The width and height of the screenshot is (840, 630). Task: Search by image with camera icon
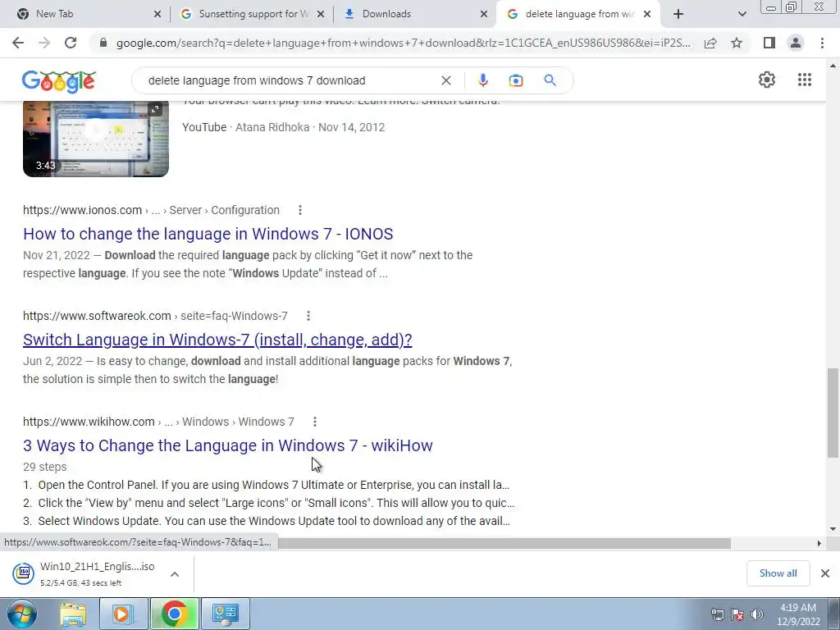pos(515,80)
